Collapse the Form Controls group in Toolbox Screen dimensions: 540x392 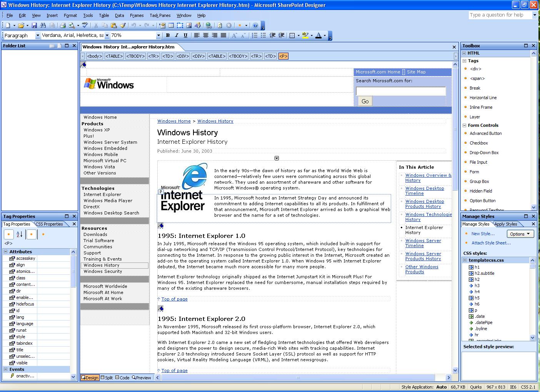pyautogui.click(x=464, y=125)
